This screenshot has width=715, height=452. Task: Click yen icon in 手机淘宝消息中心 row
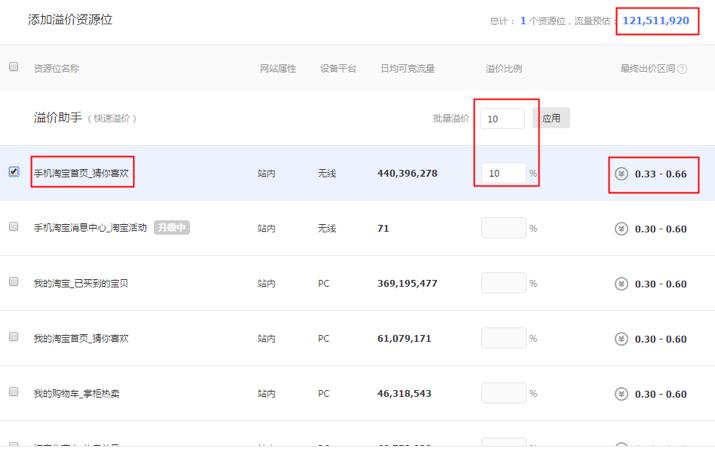pos(622,229)
